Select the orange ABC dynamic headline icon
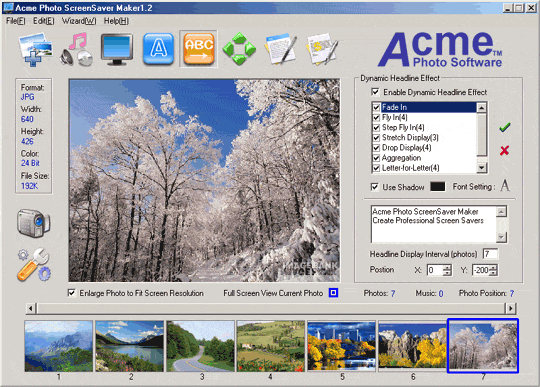The image size is (540, 387). 199,49
